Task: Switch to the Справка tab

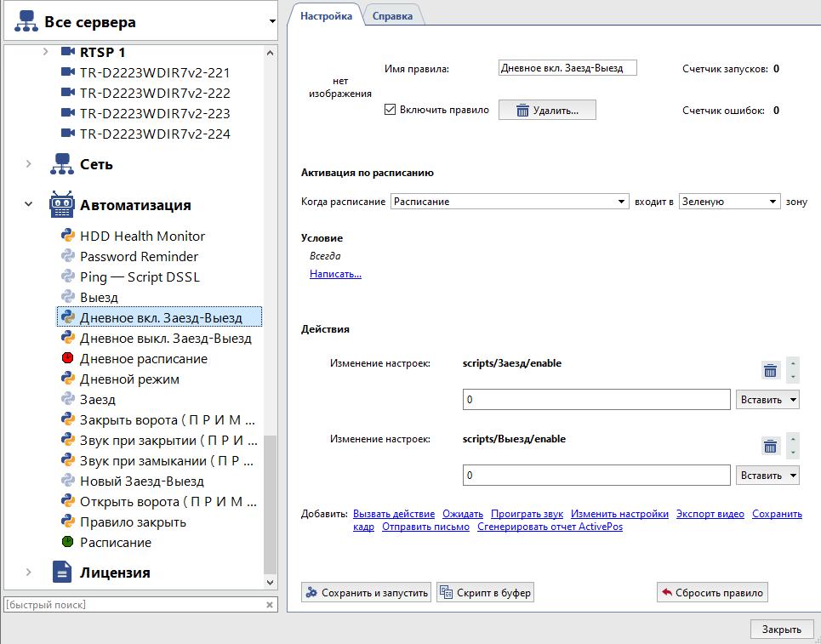Action: tap(393, 14)
